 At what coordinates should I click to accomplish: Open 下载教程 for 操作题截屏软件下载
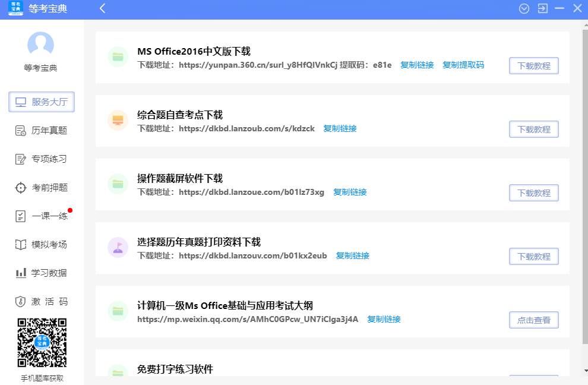[533, 193]
